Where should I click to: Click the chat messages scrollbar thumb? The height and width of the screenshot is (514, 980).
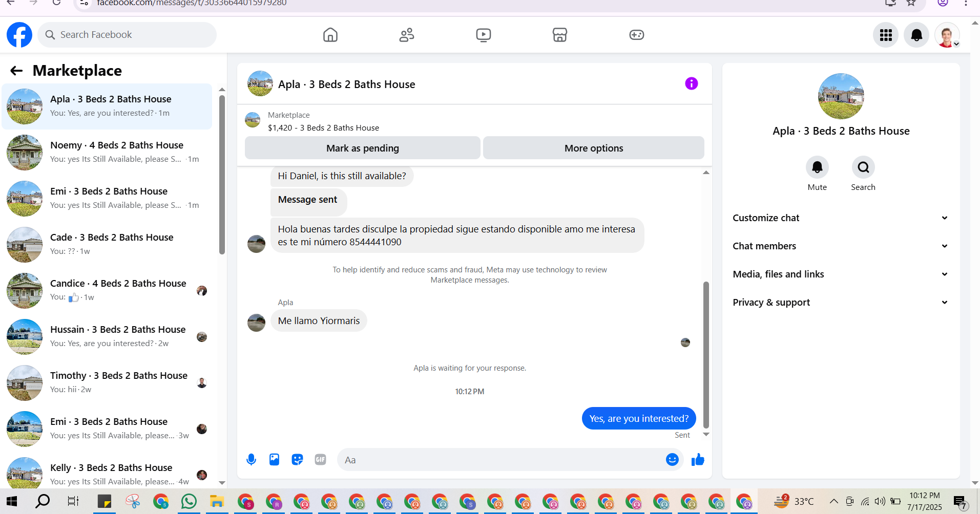coord(706,354)
